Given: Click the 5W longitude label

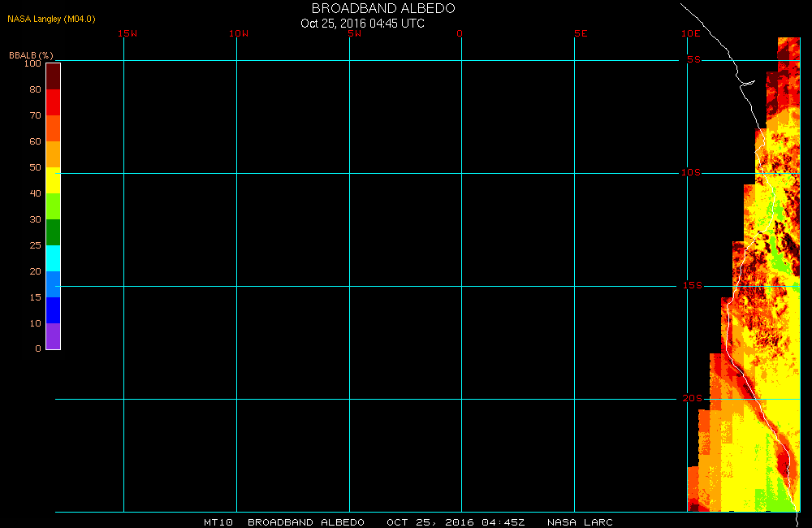Looking at the screenshot, I should (x=355, y=33).
